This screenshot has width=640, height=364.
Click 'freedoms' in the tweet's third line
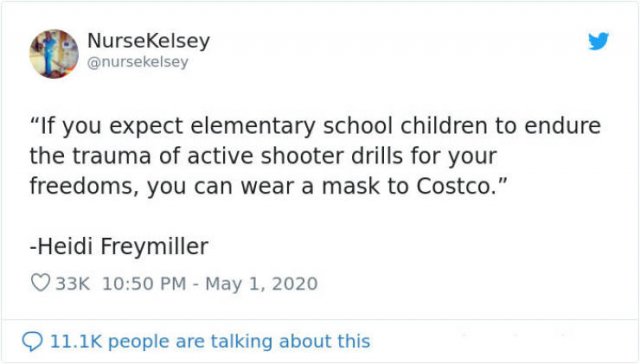(x=81, y=186)
